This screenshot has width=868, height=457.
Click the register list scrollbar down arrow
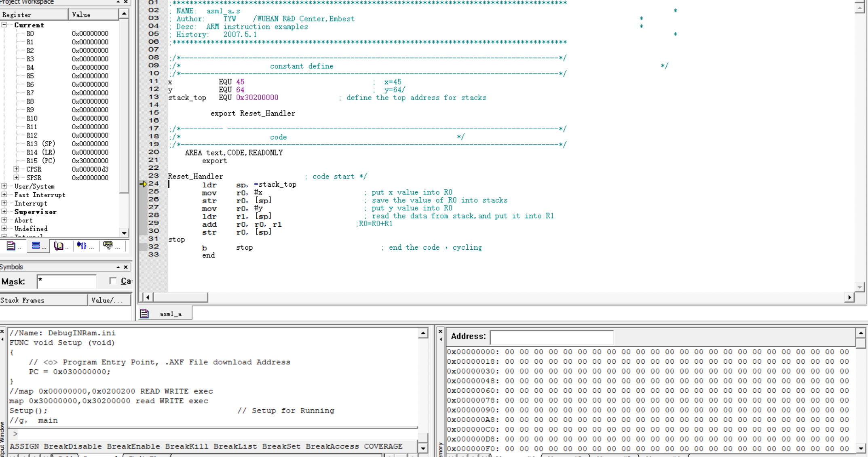(x=124, y=233)
